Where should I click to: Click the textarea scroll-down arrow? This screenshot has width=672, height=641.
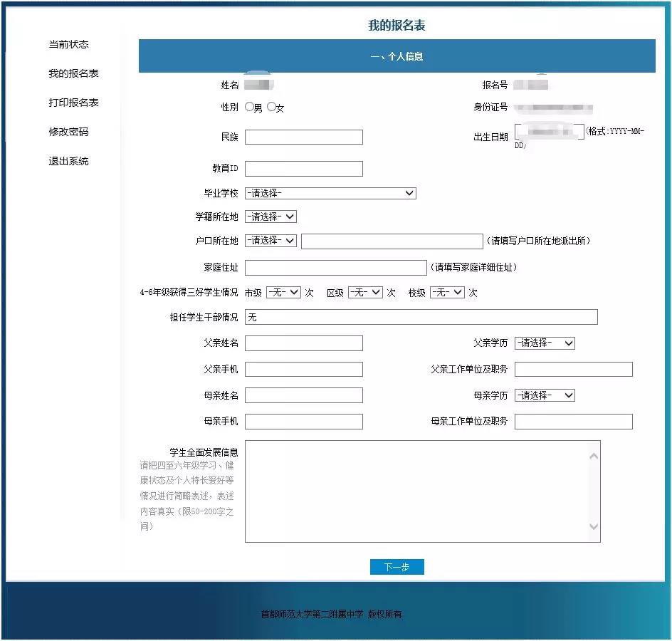pyautogui.click(x=594, y=526)
